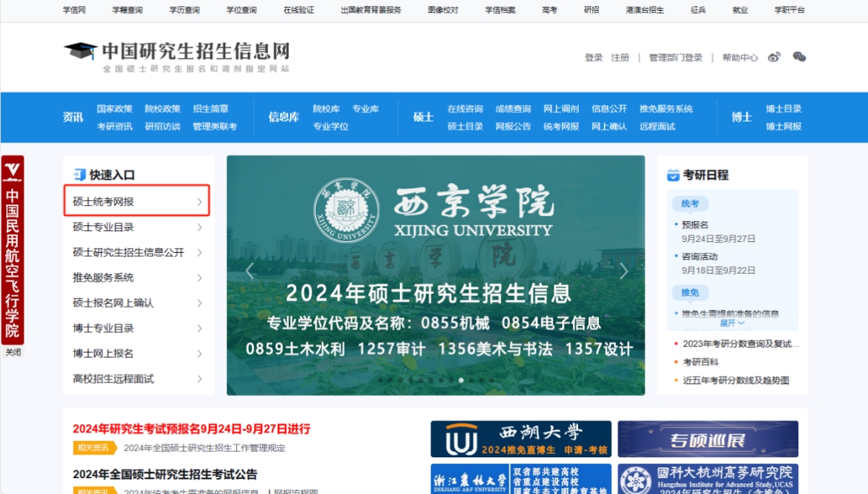Open 高校招生远程面试 quick entry row

(137, 379)
